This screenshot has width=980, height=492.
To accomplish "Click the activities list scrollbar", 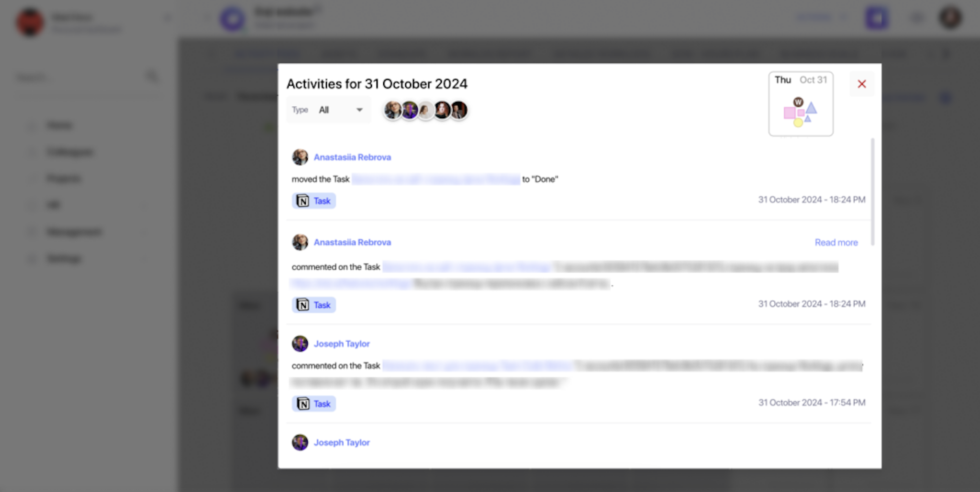I will 873,191.
